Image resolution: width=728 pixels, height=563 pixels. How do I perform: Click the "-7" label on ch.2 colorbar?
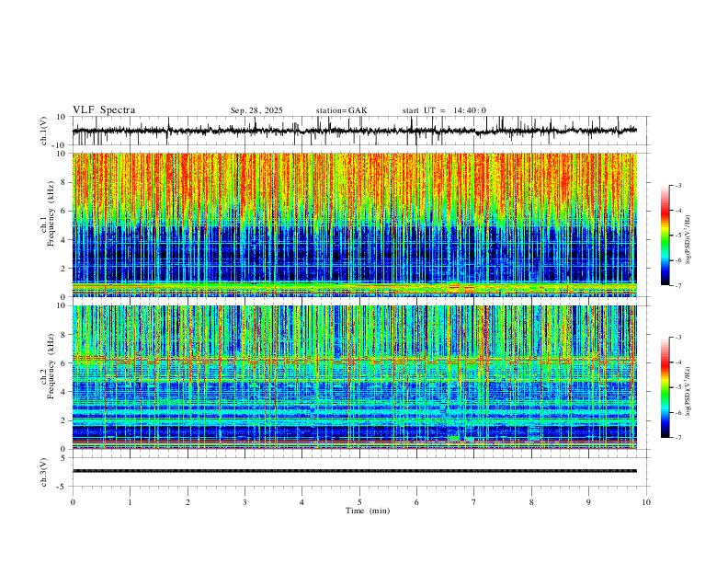click(677, 437)
